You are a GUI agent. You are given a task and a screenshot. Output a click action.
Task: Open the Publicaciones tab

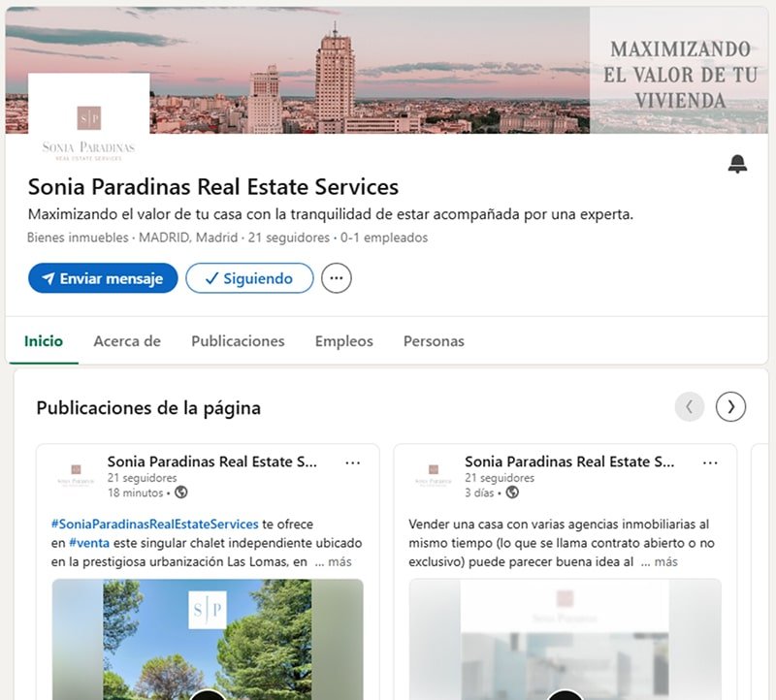click(x=238, y=341)
